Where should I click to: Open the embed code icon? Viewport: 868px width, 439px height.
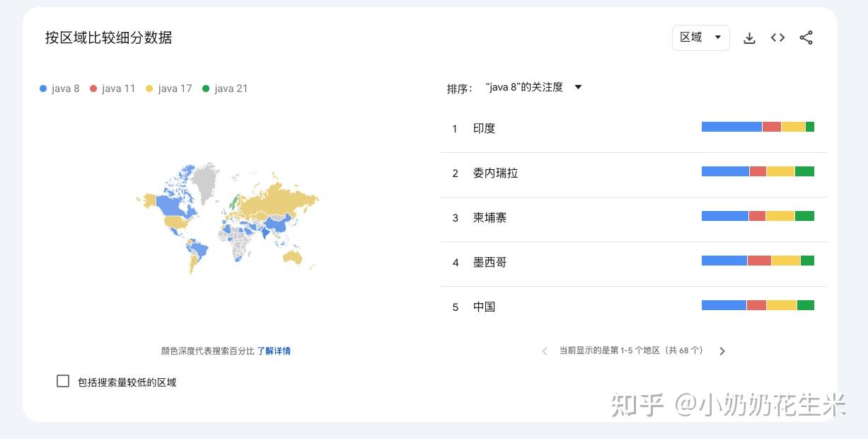pos(777,38)
